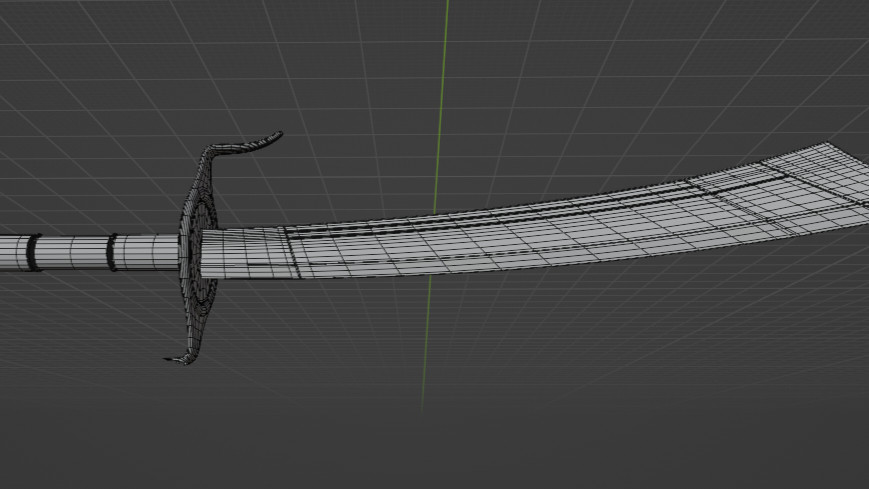Select the leftmost dark ring on the handle
The height and width of the screenshot is (489, 869).
32,253
